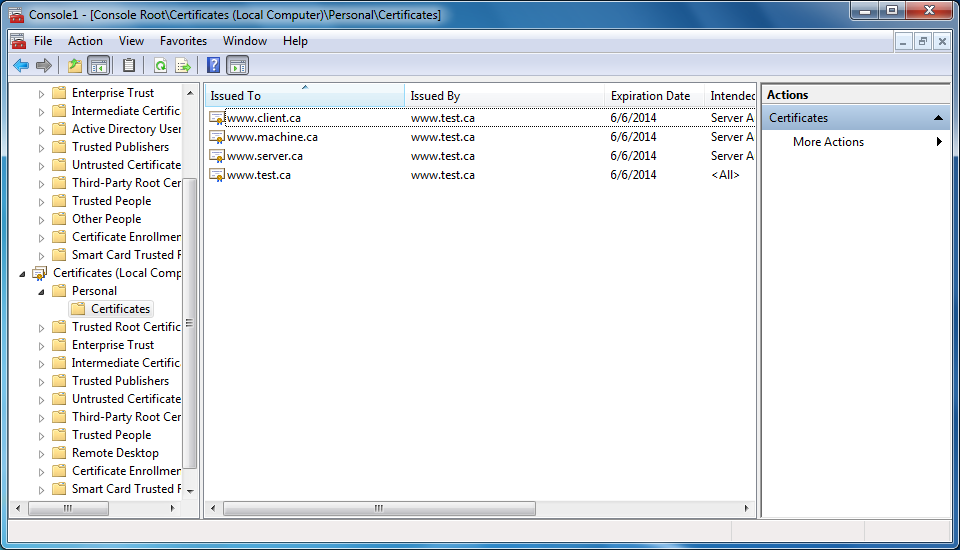Viewport: 960px width, 550px height.
Task: Click the Export List toolbar icon
Action: click(x=183, y=66)
